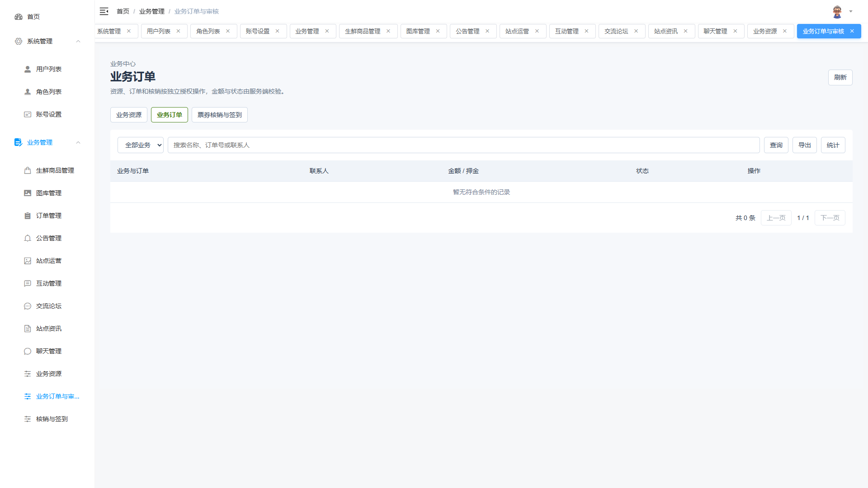Click the 站点运营 image icon
This screenshot has width=868, height=488.
28,261
